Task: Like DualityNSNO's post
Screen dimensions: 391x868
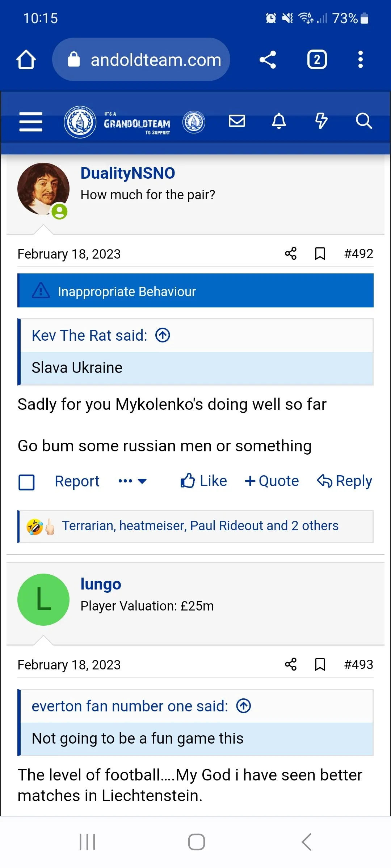Action: pos(204,481)
